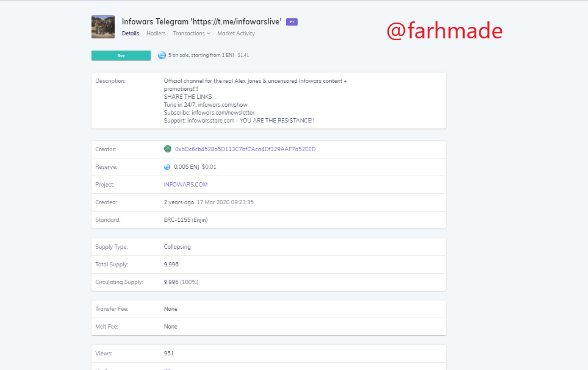The width and height of the screenshot is (588, 370).
Task: Open the Market Activity tab
Action: 236,34
